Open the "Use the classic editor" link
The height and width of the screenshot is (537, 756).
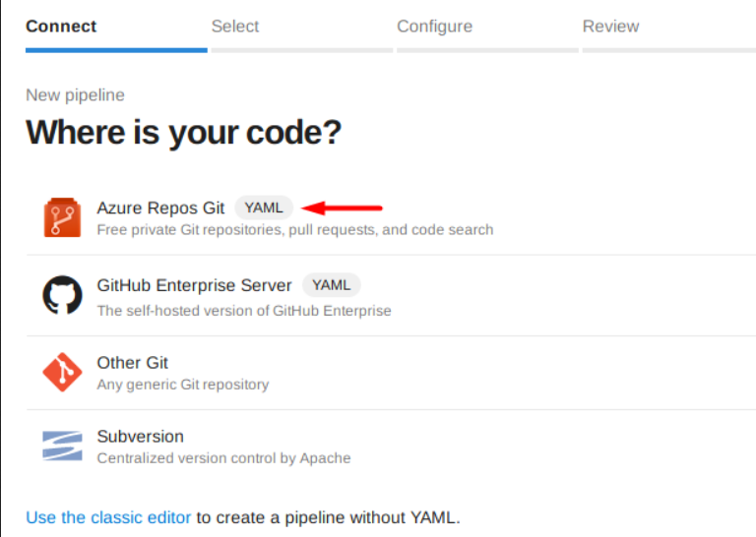tap(108, 516)
